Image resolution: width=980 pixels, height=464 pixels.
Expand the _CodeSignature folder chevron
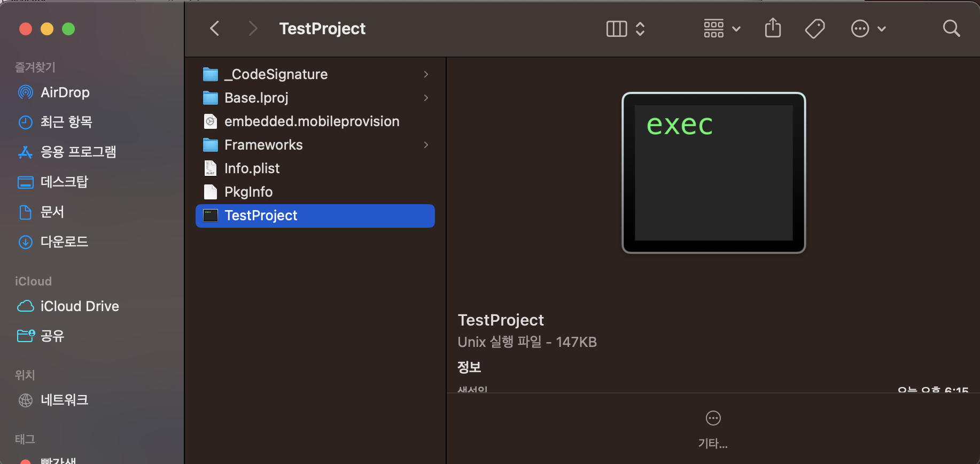[x=426, y=74]
